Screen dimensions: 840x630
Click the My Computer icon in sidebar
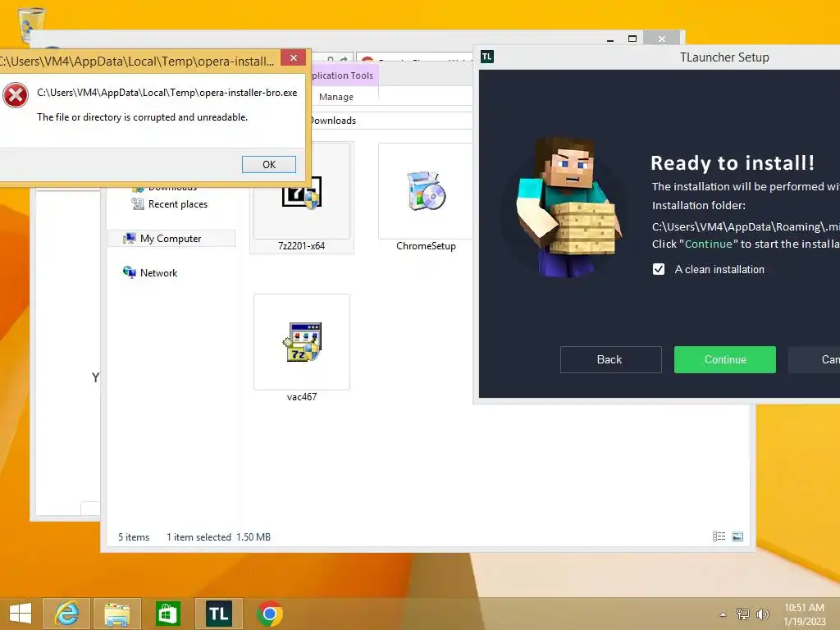(129, 239)
